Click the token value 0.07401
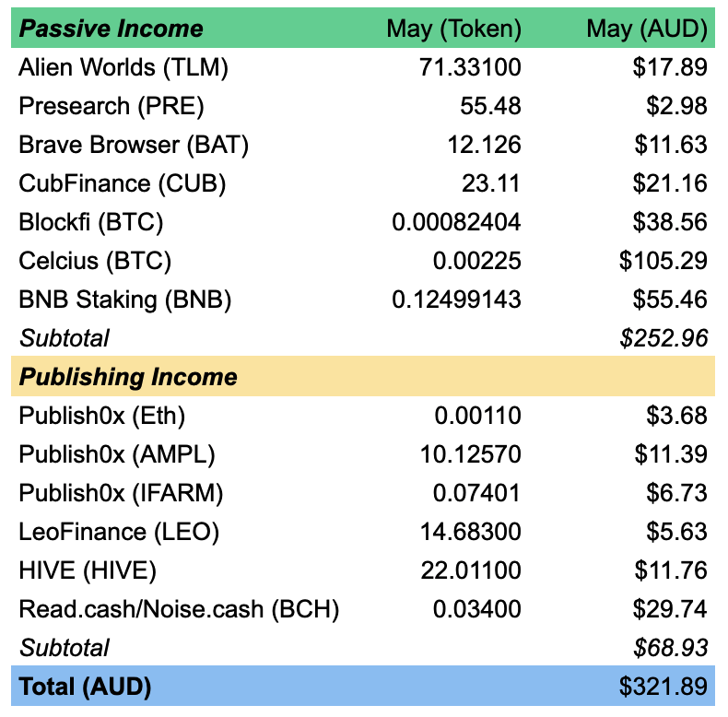This screenshot has width=728, height=717. tap(476, 493)
